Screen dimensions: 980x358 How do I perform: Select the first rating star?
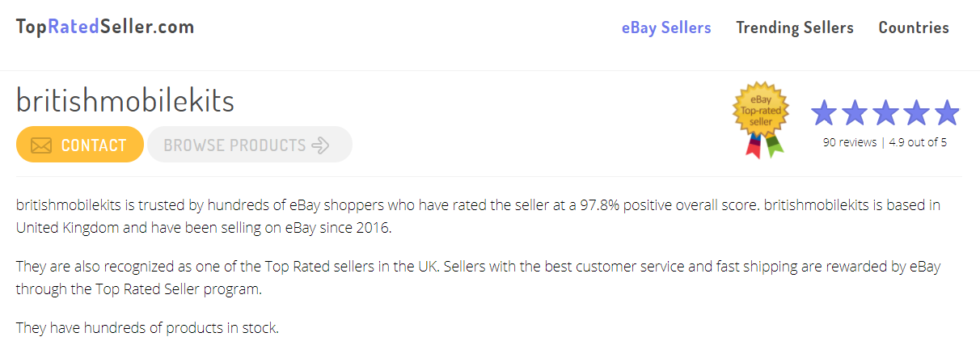pyautogui.click(x=825, y=113)
